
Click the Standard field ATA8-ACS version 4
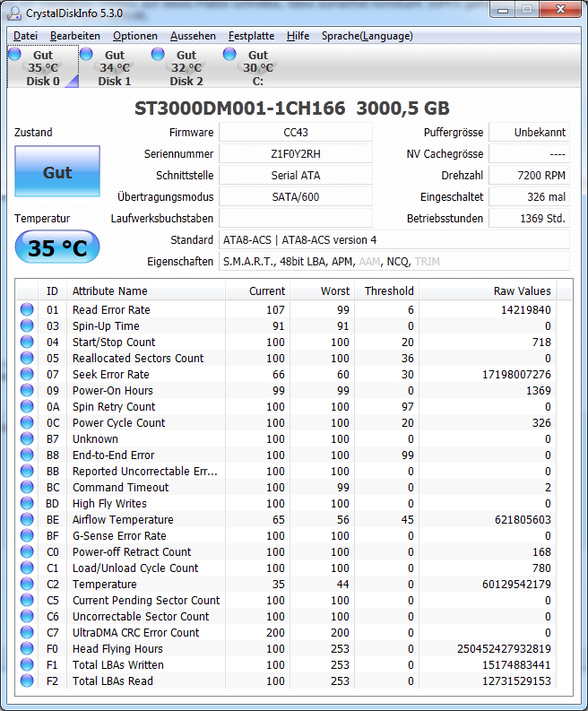[394, 240]
